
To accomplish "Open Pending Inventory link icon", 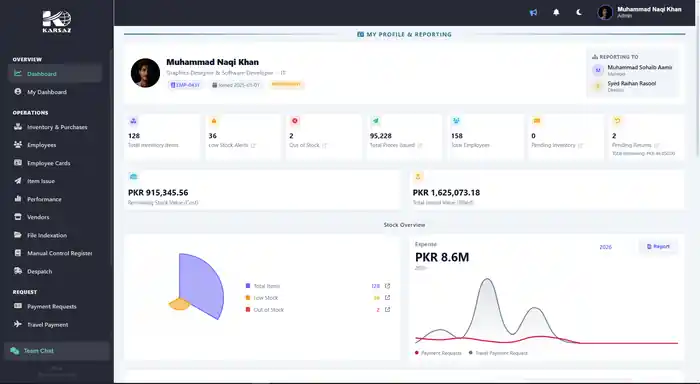I will (580, 146).
